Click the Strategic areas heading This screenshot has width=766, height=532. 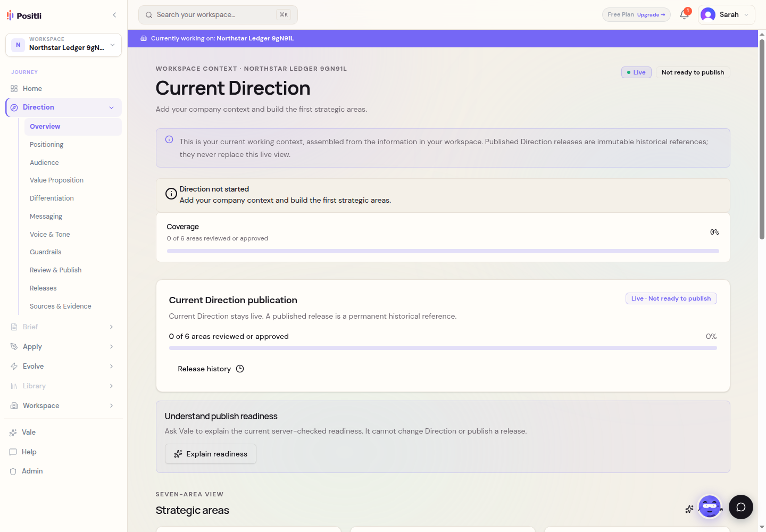click(193, 510)
